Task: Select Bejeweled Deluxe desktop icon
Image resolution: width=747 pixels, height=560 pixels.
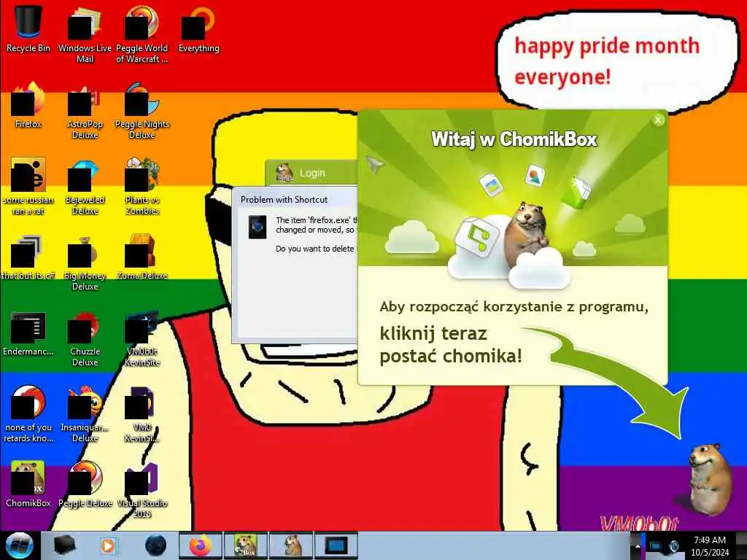Action: pos(85,186)
